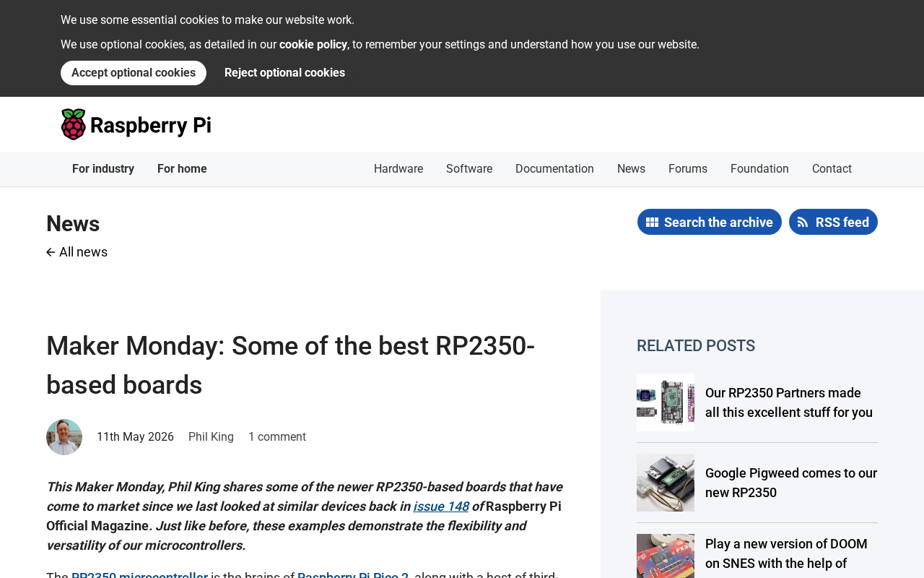Screen dimensions: 924x578
Task: Select the For home tab
Action: point(182,169)
